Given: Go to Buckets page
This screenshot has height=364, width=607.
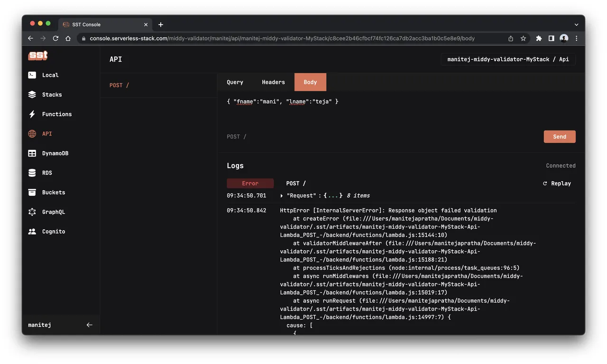Looking at the screenshot, I should [54, 192].
